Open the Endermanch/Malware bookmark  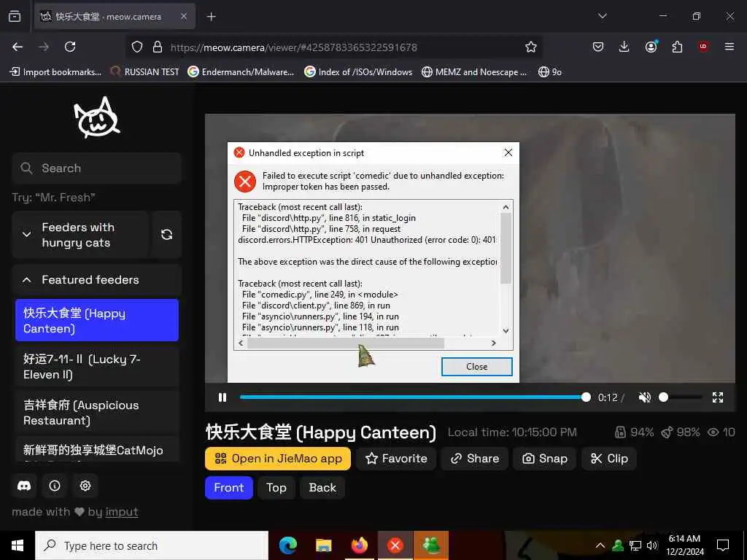241,72
